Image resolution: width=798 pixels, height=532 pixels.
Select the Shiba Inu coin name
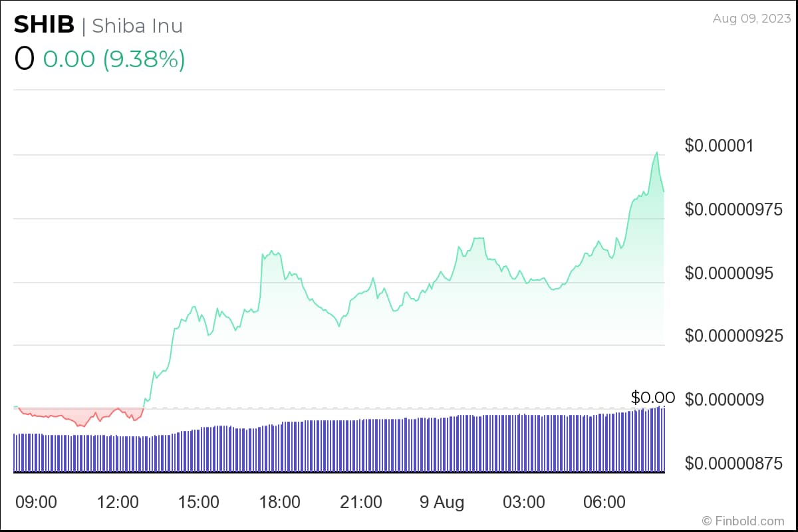click(137, 26)
